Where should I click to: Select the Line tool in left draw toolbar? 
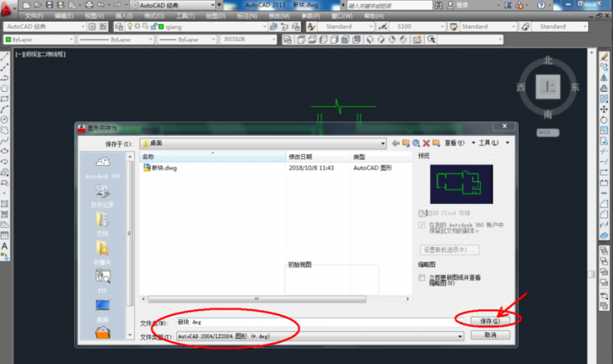(5, 57)
